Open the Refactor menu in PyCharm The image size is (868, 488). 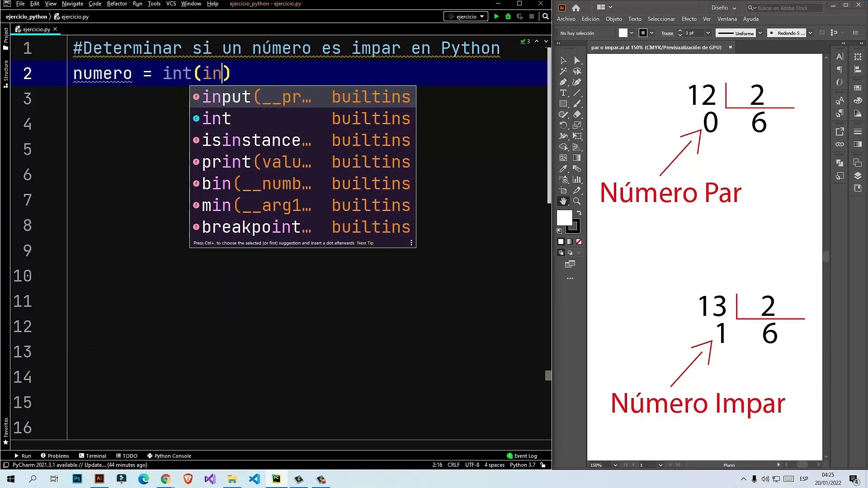point(117,4)
